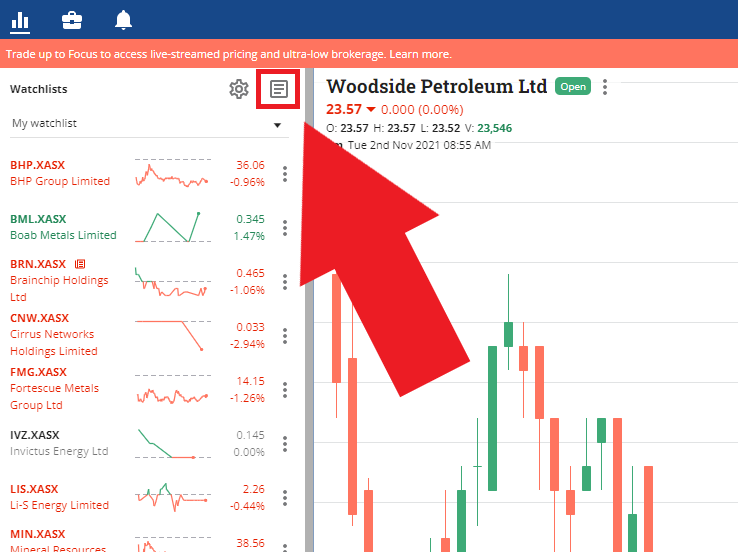Open the three-dot menu for LIS.XASX
Image resolution: width=738 pixels, height=552 pixels.
[285, 498]
